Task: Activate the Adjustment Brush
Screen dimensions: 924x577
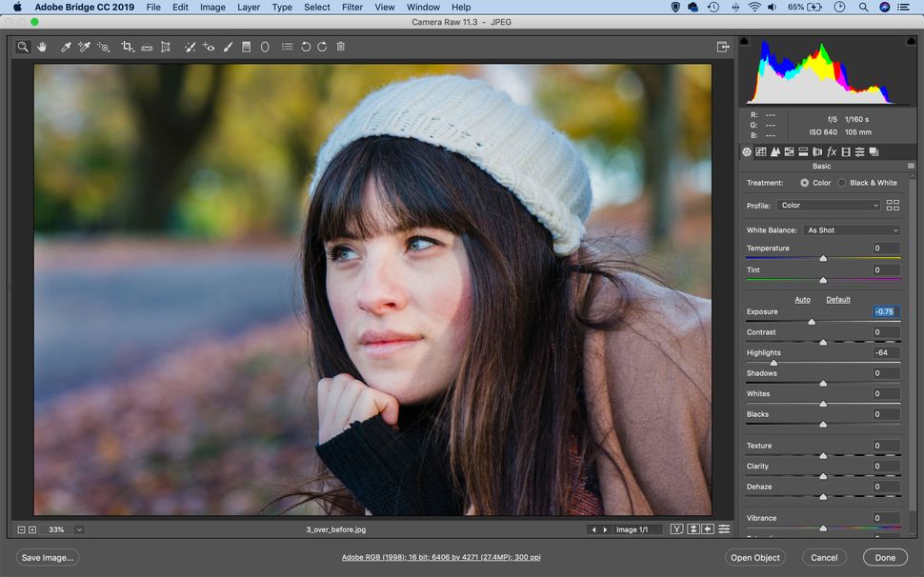Action: click(227, 46)
